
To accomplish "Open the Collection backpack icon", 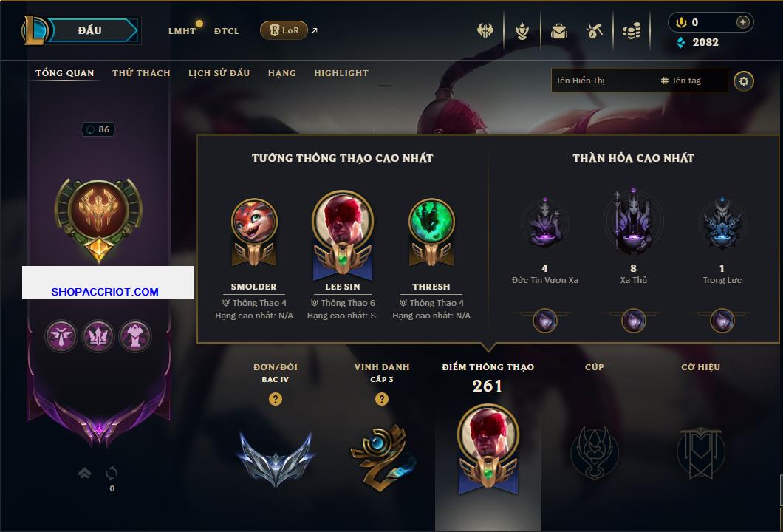I will pos(558,31).
